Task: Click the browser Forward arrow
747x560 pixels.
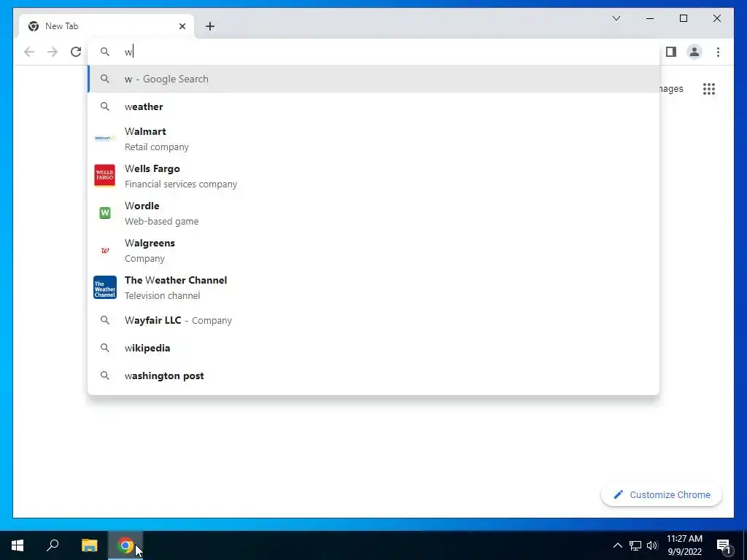Action: (53, 52)
